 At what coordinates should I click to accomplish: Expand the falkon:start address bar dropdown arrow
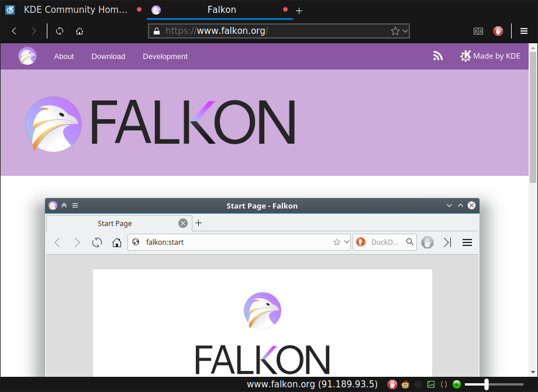pos(347,242)
